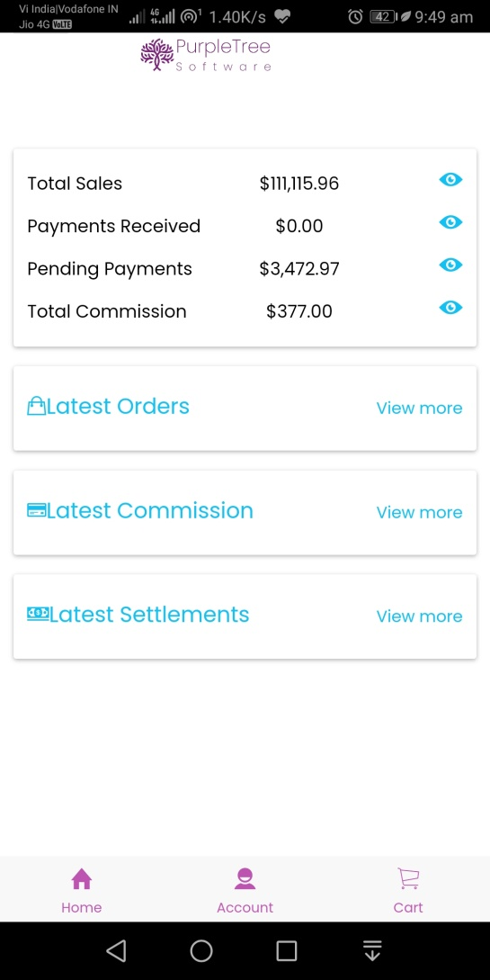Tap the Home house icon
The height and width of the screenshot is (980, 490).
[82, 878]
